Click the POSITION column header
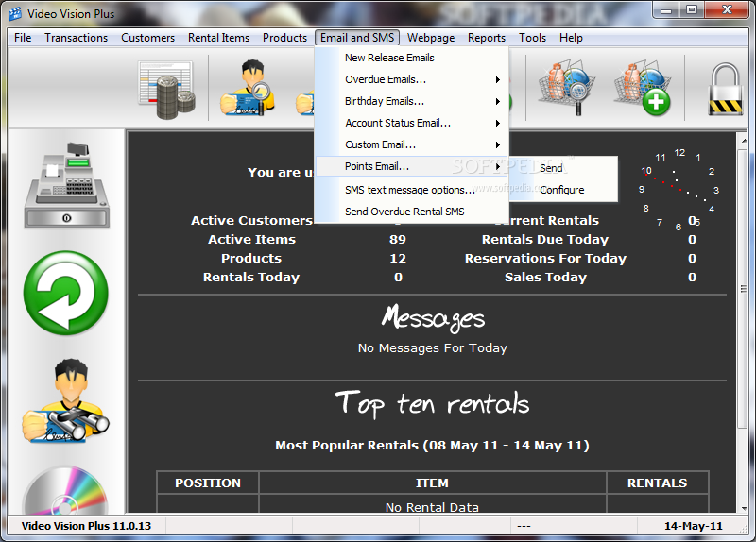The height and width of the screenshot is (542, 756). point(208,483)
